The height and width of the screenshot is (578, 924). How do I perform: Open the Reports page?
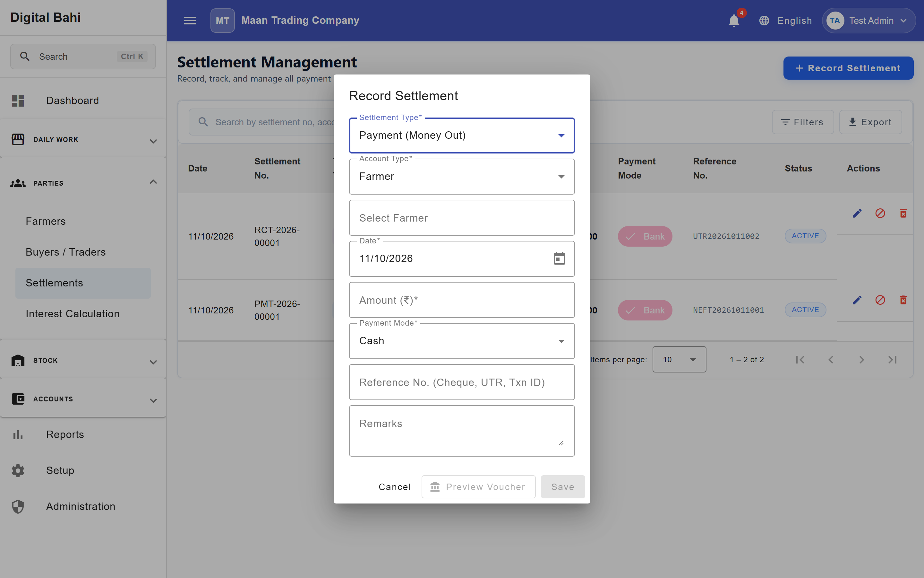tap(83, 435)
